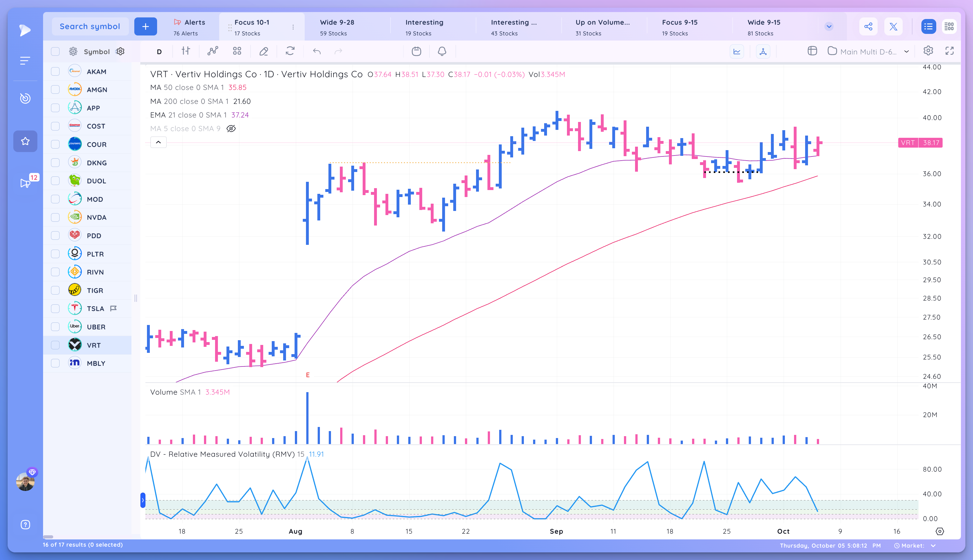Open the indicators icon
The image size is (973, 560).
(213, 51)
